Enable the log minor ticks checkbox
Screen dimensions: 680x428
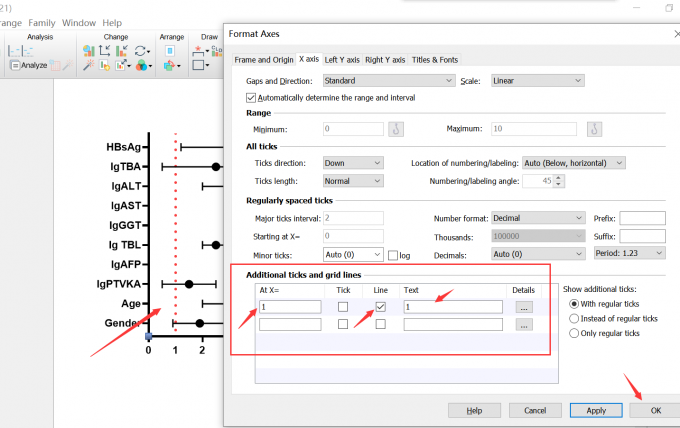(393, 255)
